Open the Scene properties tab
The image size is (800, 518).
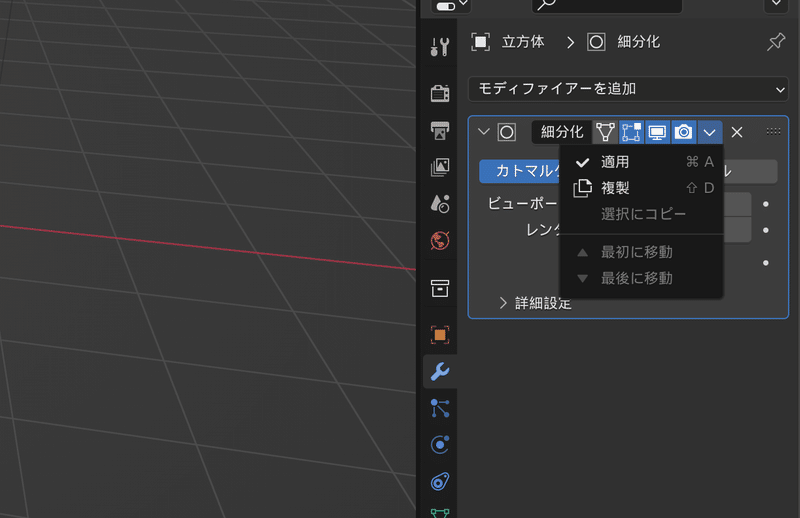[440, 204]
